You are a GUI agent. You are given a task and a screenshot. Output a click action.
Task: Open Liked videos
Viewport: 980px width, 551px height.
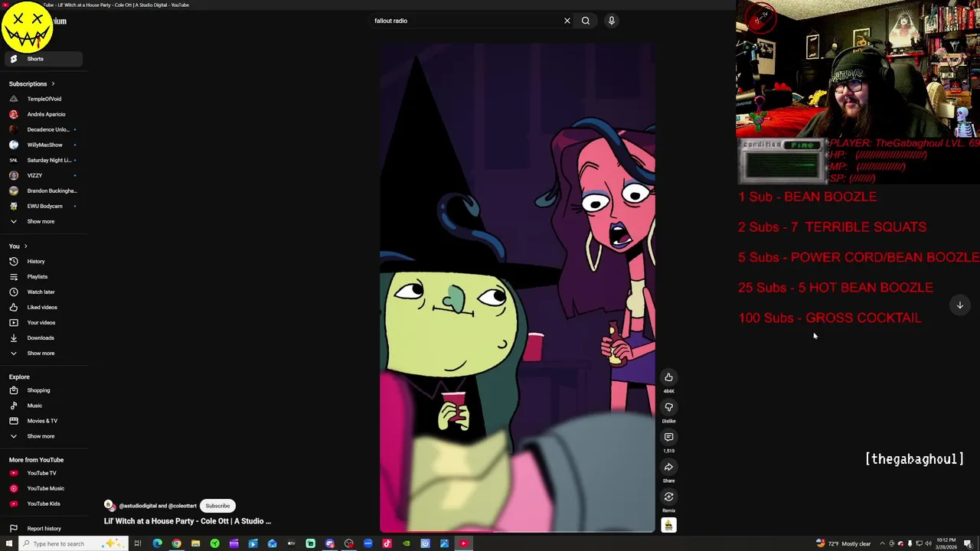pyautogui.click(x=43, y=307)
